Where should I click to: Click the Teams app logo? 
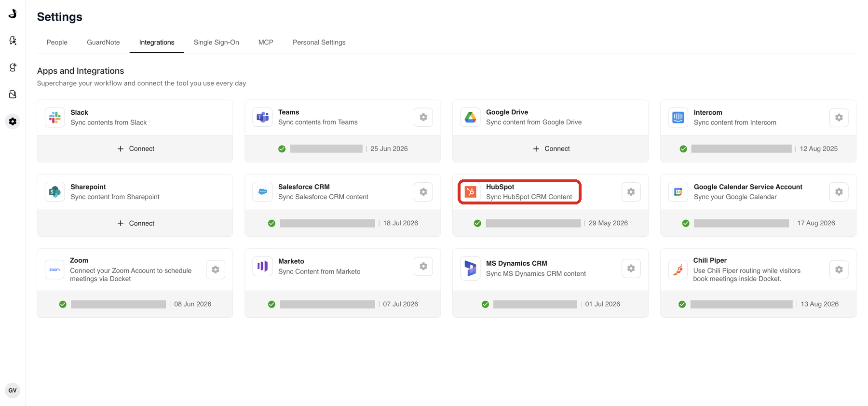click(x=263, y=117)
